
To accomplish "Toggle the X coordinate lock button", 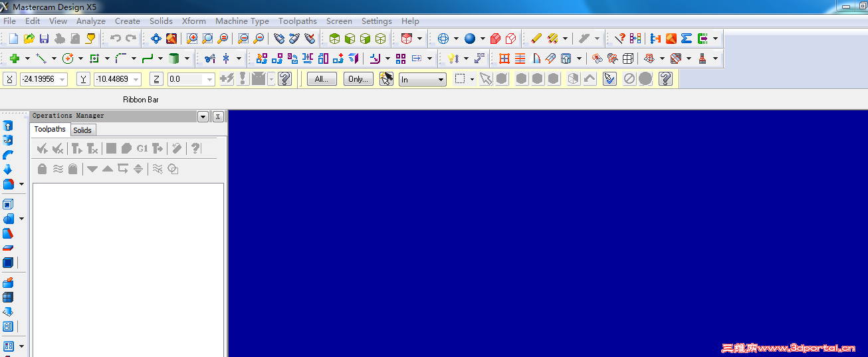I will tap(9, 79).
